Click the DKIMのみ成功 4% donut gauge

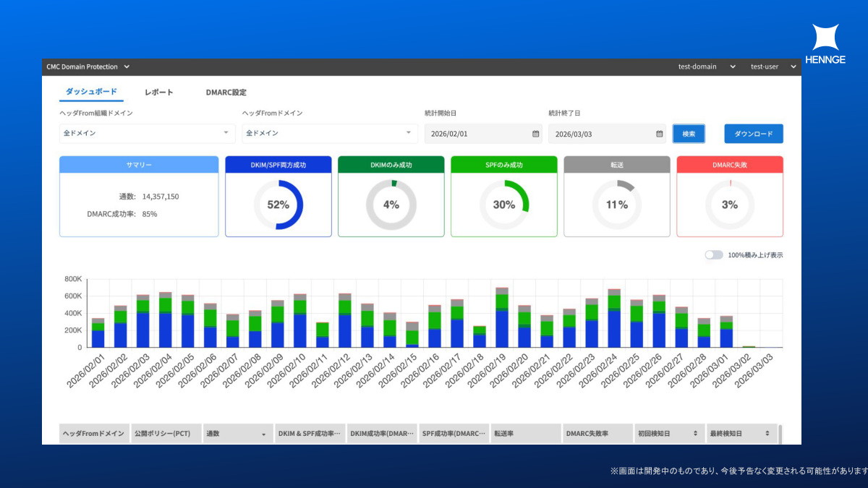pos(391,205)
